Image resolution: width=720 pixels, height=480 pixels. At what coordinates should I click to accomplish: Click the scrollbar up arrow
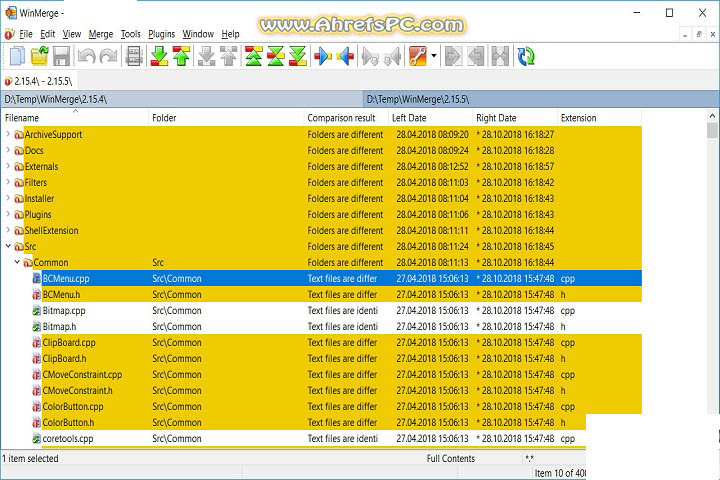pos(712,116)
